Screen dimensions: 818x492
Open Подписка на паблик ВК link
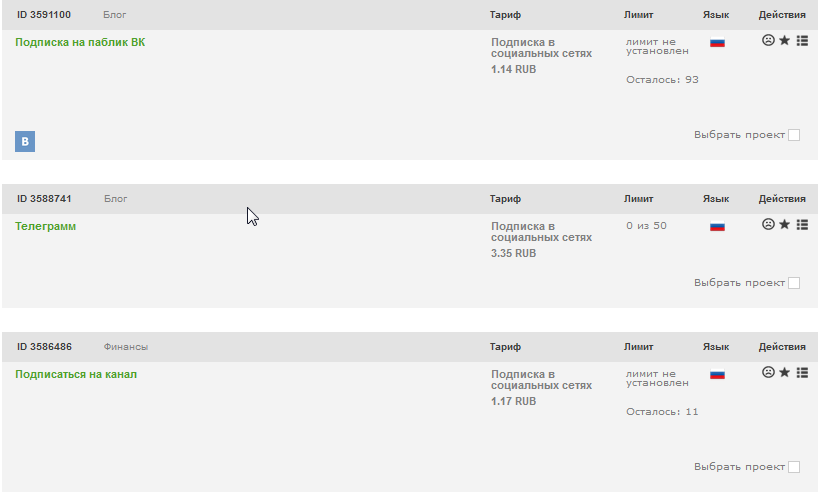click(80, 42)
